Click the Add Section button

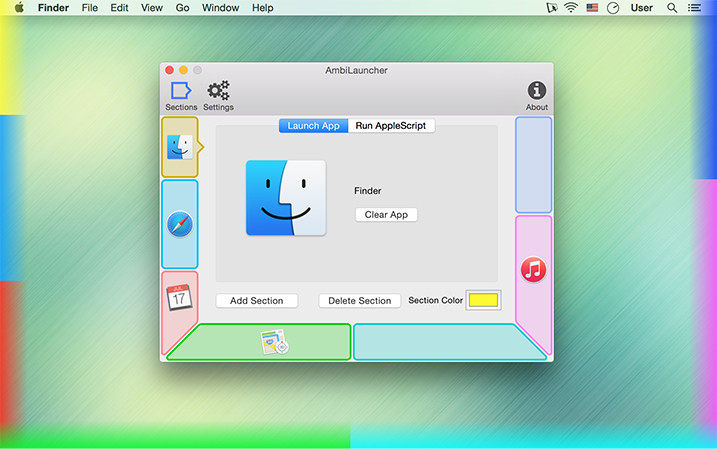256,301
